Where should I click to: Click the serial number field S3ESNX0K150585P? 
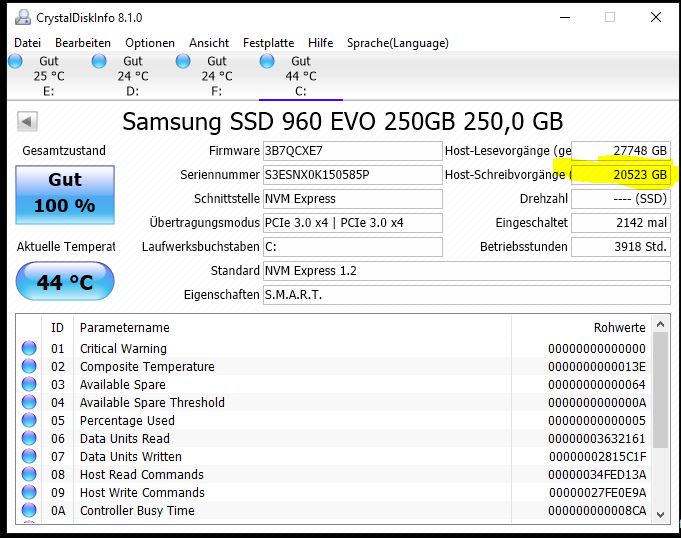[353, 175]
